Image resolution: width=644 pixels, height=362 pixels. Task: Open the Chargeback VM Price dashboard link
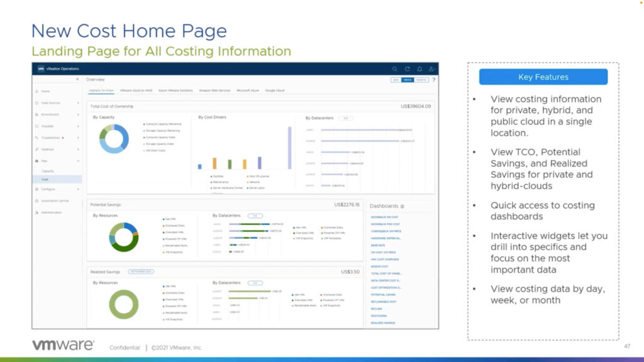pyautogui.click(x=386, y=231)
